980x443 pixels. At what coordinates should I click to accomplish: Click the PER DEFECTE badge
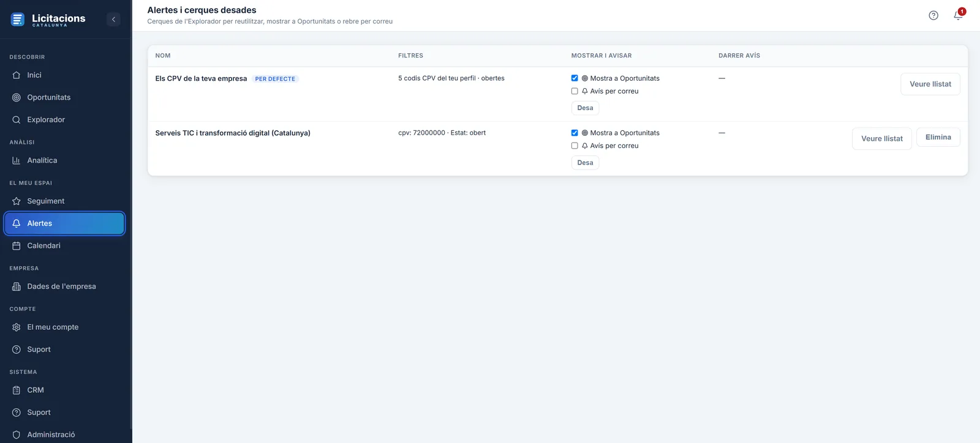coord(275,79)
